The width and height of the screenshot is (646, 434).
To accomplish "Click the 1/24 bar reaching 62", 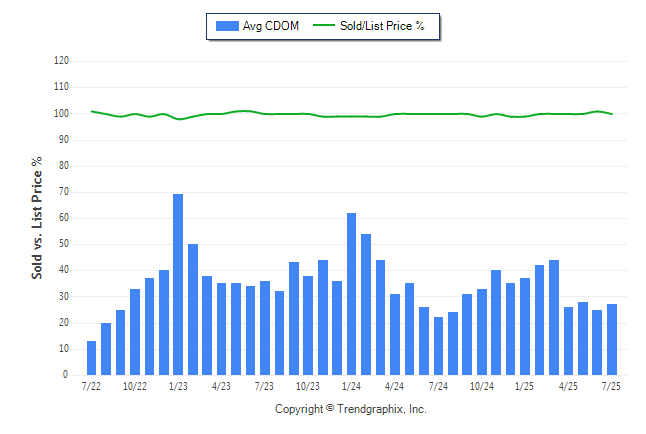I will coord(351,294).
